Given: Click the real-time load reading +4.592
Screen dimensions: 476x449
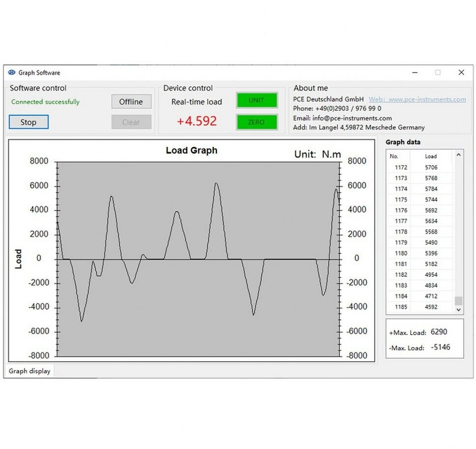Looking at the screenshot, I should [x=196, y=121].
